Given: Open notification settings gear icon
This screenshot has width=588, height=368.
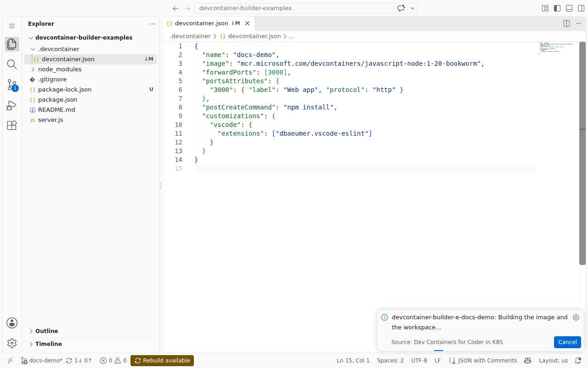Looking at the screenshot, I should pos(576,317).
